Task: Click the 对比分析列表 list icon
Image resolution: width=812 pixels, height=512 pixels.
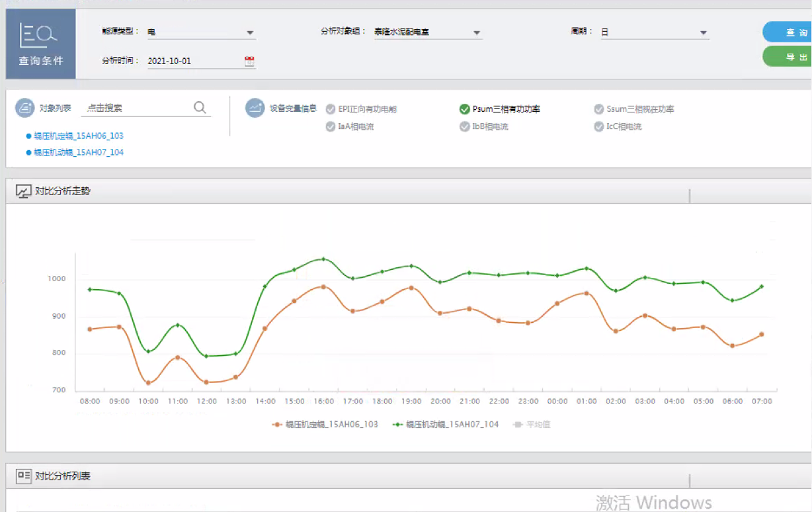Action: point(23,475)
